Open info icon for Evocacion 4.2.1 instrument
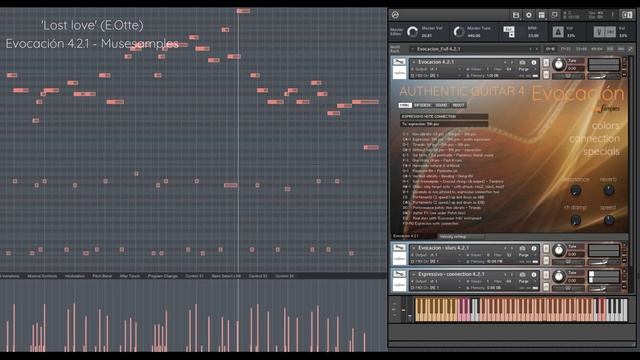The height and width of the screenshot is (360, 640). (534, 62)
